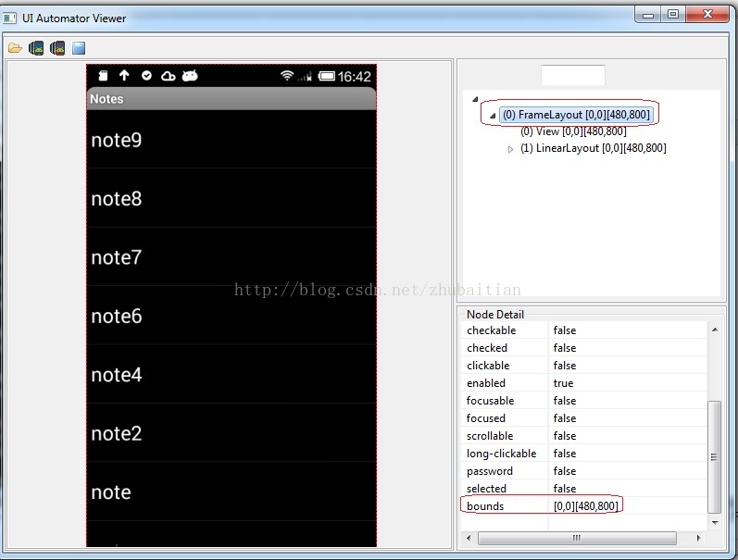Click the 'note' entry in the device screenshot
The image size is (738, 560).
click(x=231, y=492)
